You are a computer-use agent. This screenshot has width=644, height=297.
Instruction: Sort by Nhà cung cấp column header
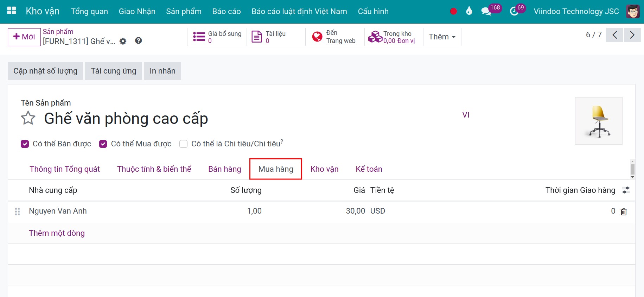pos(53,190)
